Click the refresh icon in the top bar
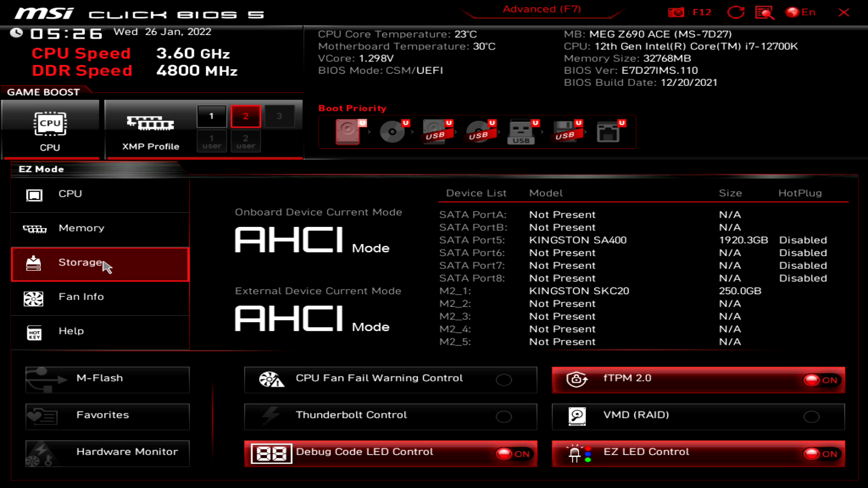 pos(736,12)
